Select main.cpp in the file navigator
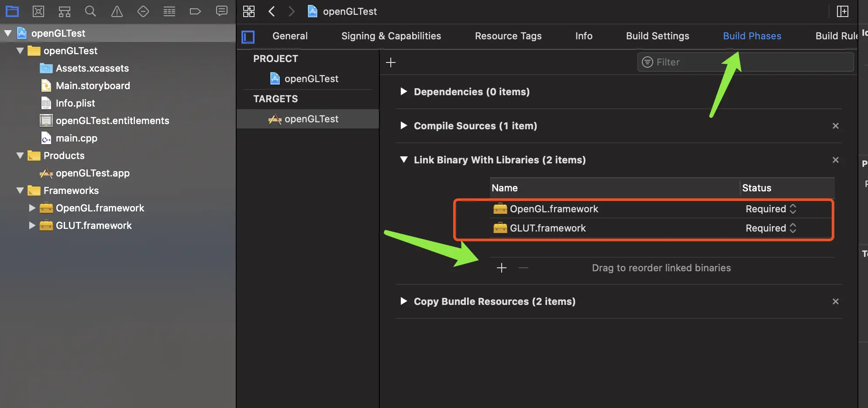Viewport: 868px width, 408px height. tap(76, 138)
